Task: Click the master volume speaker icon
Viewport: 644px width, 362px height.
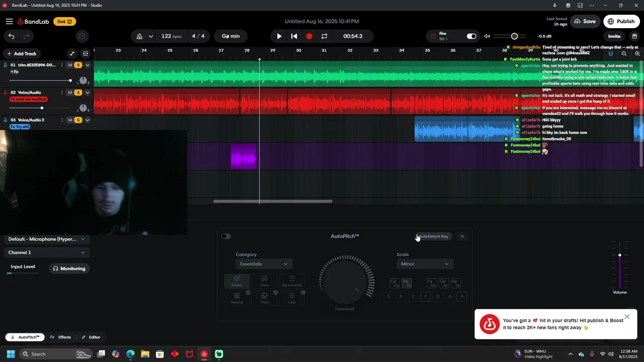Action: point(487,36)
